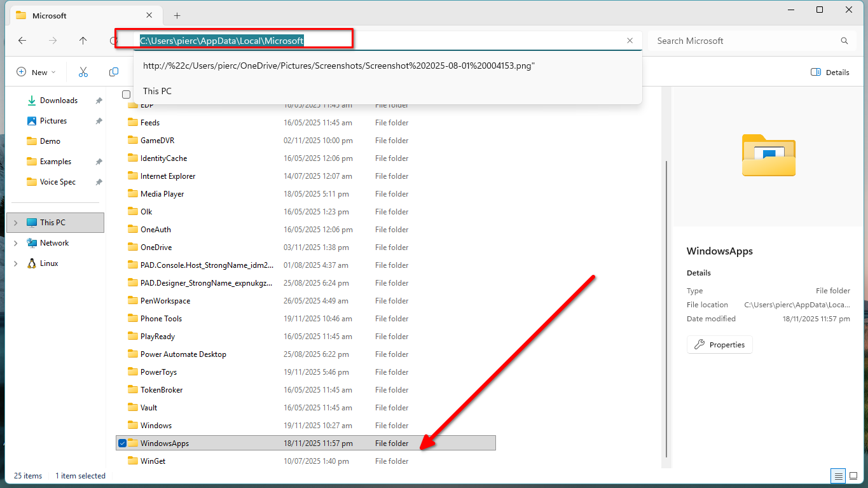Viewport: 868px width, 488px height.
Task: Click the Details button top right
Action: 829,72
